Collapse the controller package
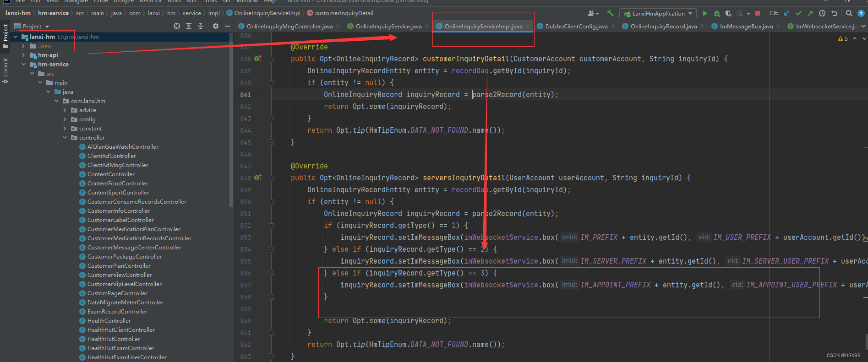 point(65,137)
